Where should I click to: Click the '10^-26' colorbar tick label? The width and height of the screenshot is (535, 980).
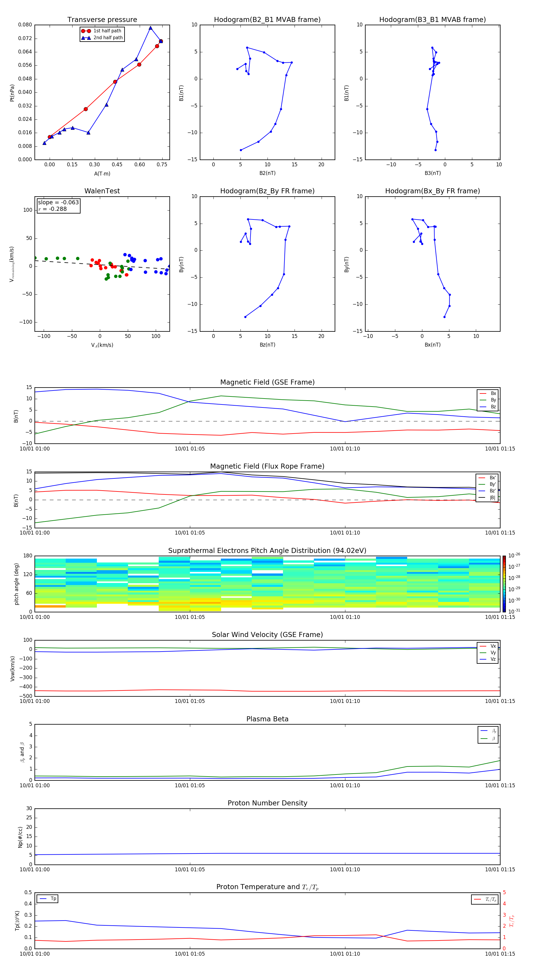point(514,555)
